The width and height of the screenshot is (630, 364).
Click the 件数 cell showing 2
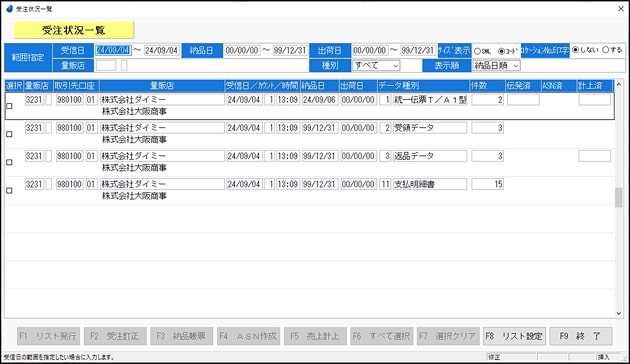(x=487, y=100)
